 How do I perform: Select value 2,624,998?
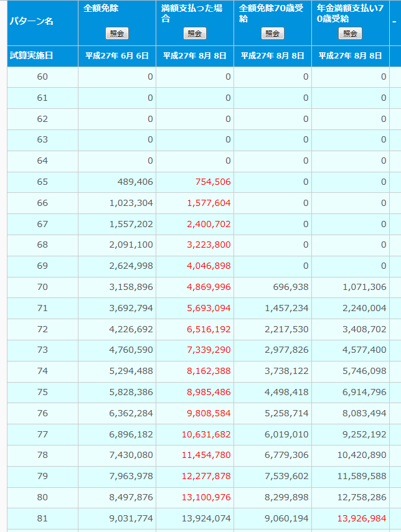click(x=131, y=266)
